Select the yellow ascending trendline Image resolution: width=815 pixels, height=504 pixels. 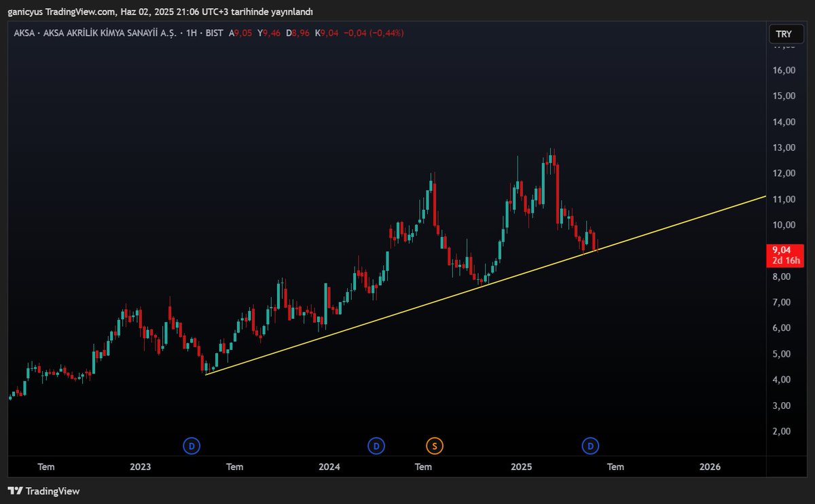486,285
